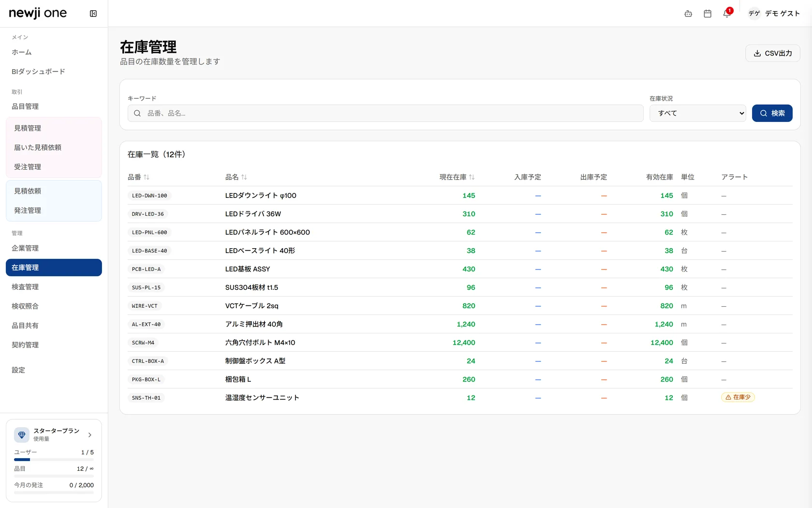Click the デモ ゲスト user avatar

click(754, 14)
